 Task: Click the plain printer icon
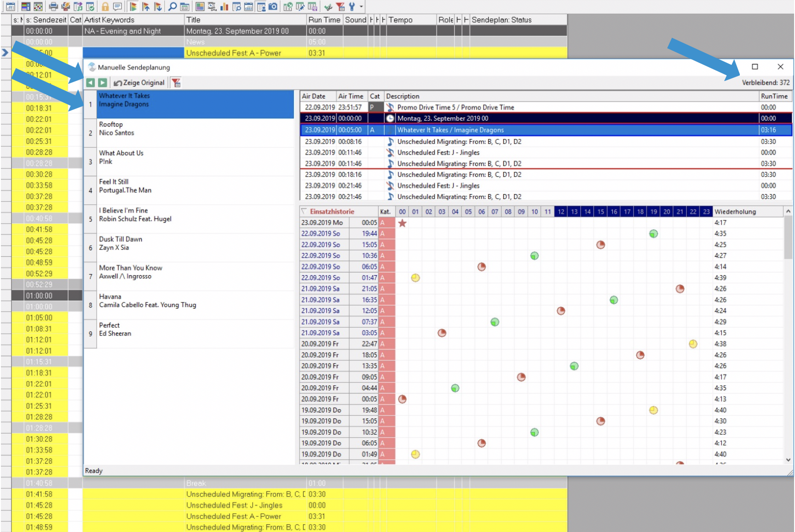[53, 6]
